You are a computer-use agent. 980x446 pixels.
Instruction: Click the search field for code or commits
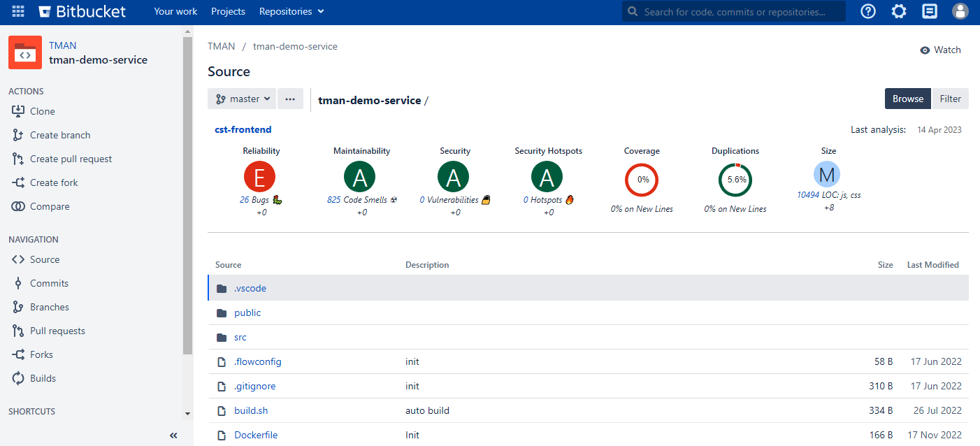point(734,11)
